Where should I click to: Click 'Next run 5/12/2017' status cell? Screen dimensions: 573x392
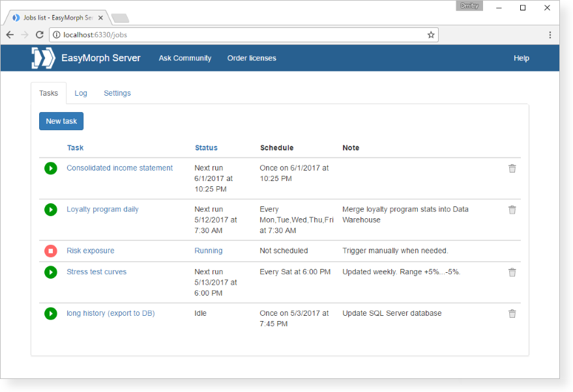point(216,220)
